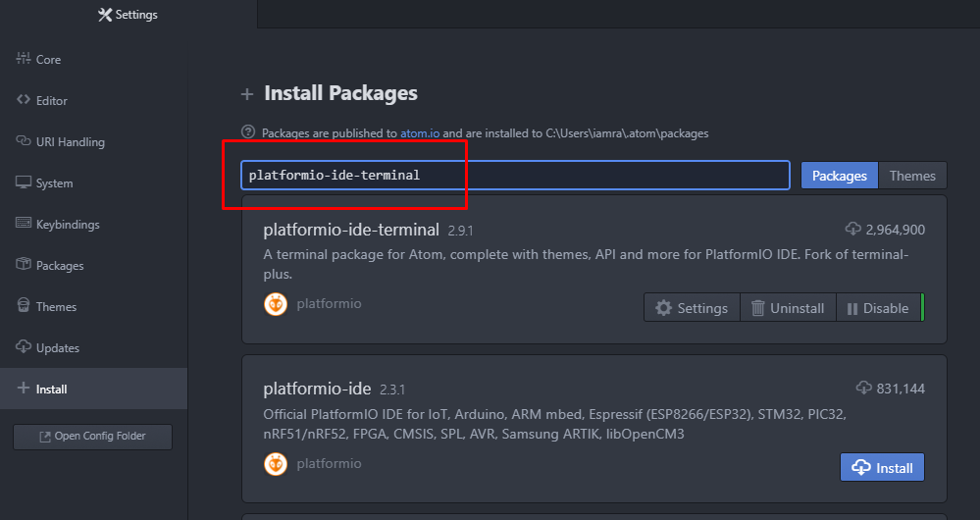Click the Updates cloud download icon
Viewport: 980px width, 520px height.
click(x=24, y=346)
